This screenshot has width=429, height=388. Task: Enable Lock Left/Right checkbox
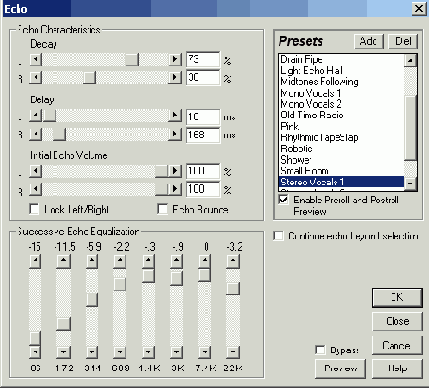(x=34, y=209)
